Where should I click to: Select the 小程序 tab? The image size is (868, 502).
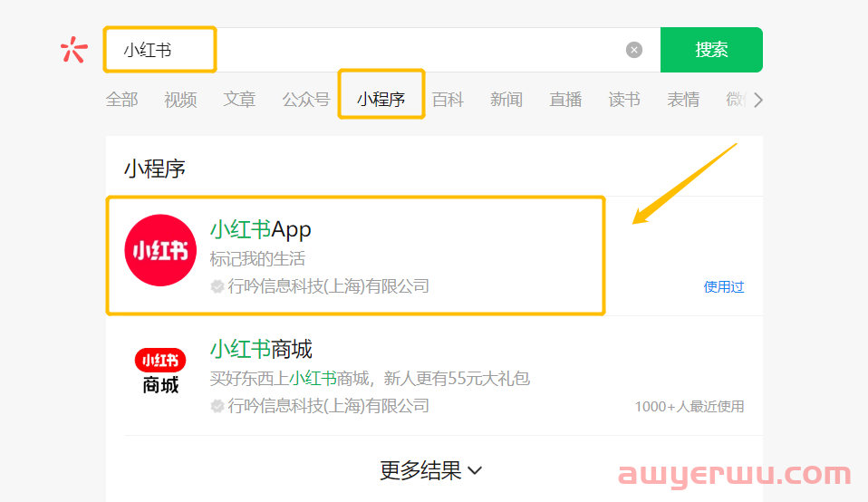(x=381, y=100)
